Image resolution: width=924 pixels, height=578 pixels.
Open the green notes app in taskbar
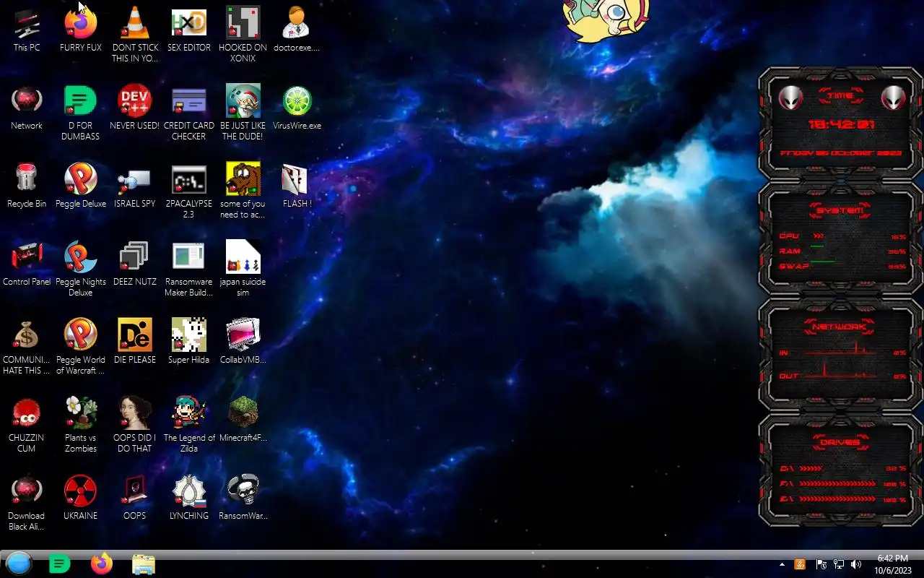pyautogui.click(x=59, y=564)
